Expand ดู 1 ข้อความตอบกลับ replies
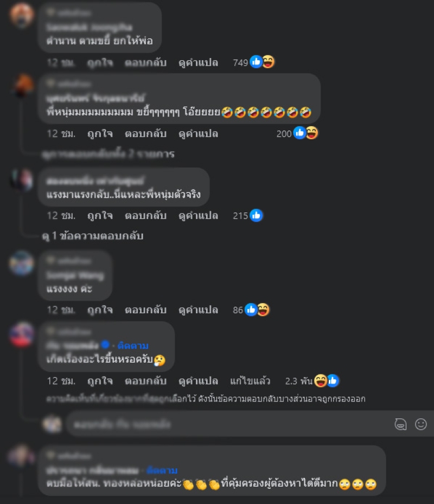The image size is (434, 504). click(93, 236)
